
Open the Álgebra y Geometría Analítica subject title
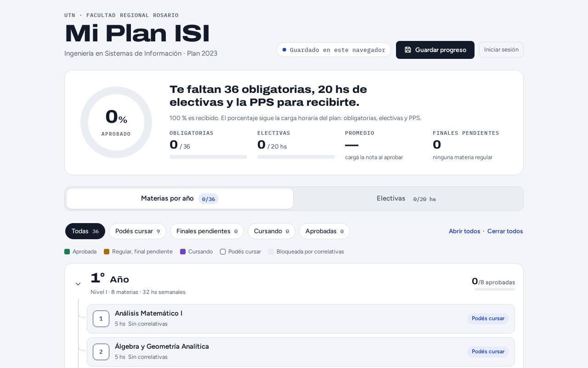pos(162,346)
